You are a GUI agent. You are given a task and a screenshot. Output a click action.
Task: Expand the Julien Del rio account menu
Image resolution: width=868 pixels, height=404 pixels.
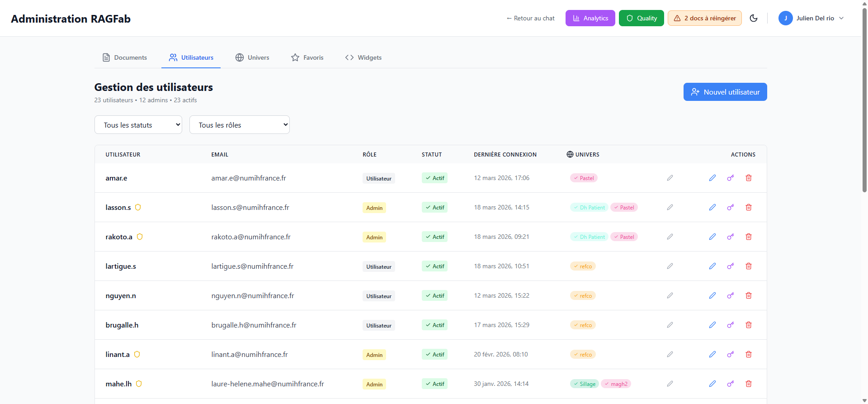(x=811, y=18)
